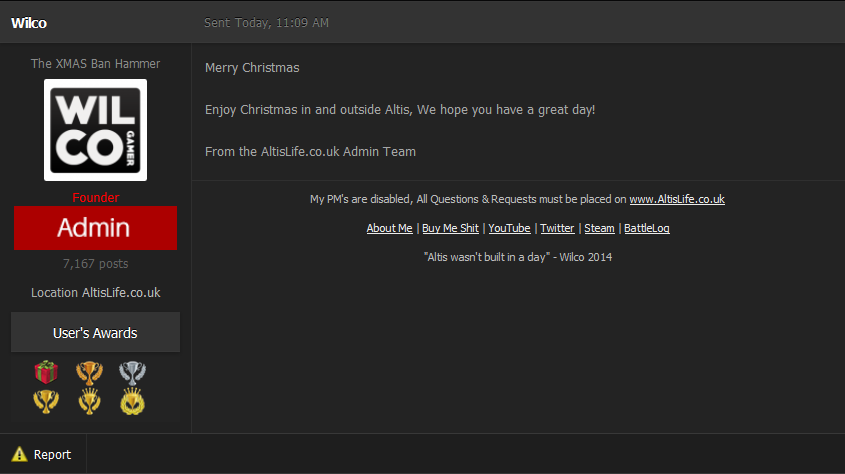Image resolution: width=845 pixels, height=474 pixels.
Task: Click the bronze trophy award icon
Action: point(89,373)
